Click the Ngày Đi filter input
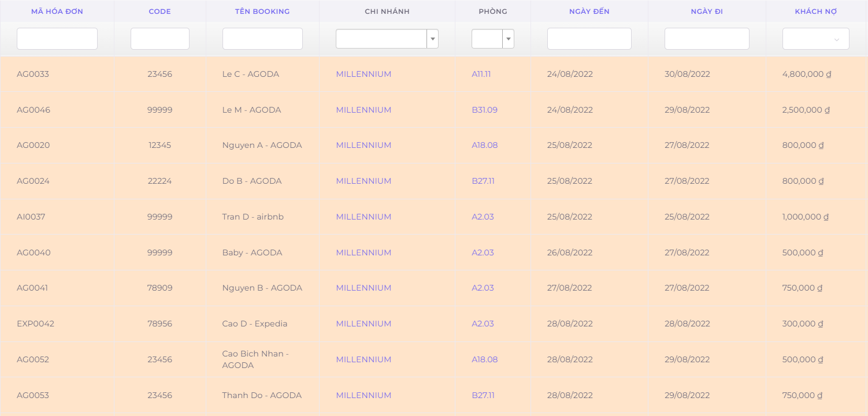The height and width of the screenshot is (416, 868). 706,39
